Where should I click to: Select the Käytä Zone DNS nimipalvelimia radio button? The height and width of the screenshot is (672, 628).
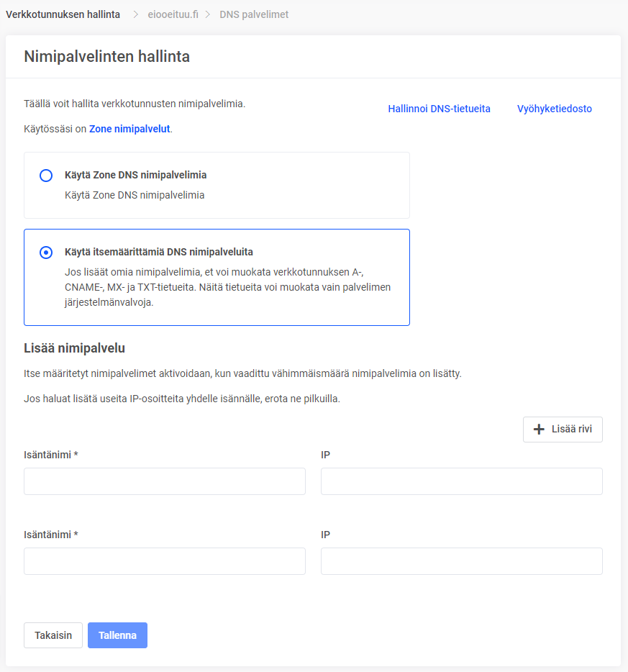(x=46, y=176)
